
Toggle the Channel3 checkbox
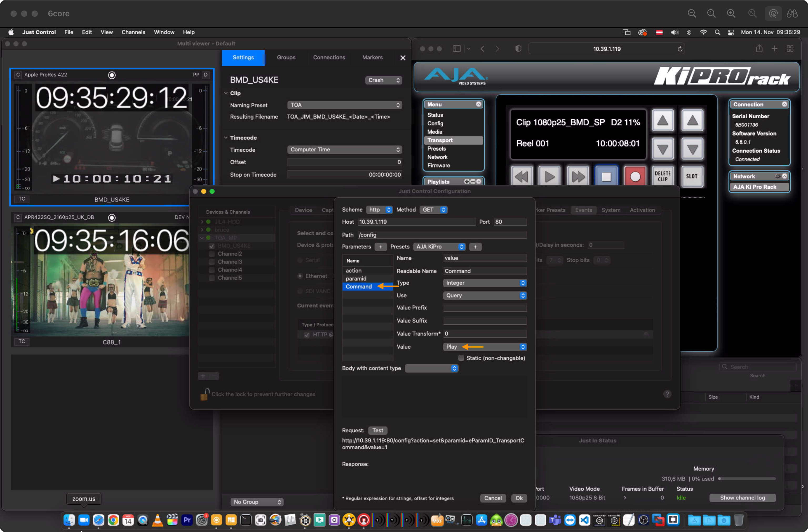[211, 262]
